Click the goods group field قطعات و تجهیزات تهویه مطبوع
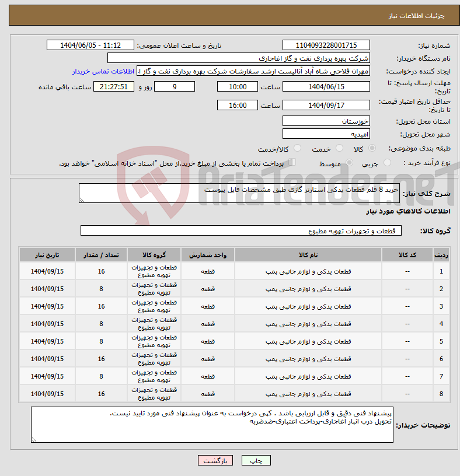The image size is (460, 476). click(241, 231)
